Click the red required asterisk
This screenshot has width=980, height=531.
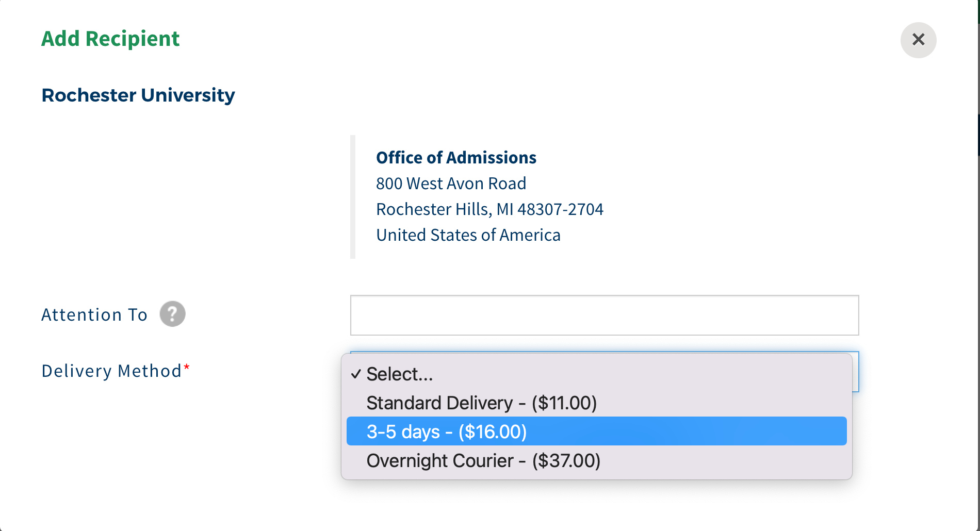(x=187, y=367)
